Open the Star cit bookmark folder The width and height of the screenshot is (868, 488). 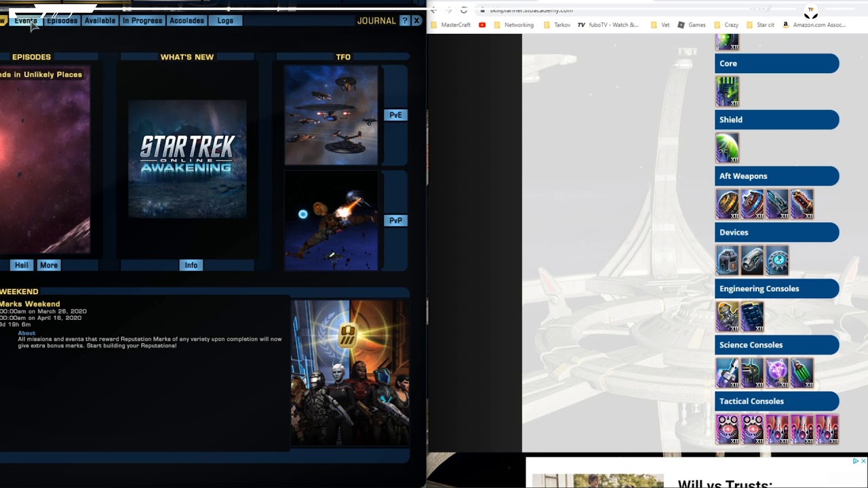759,25
